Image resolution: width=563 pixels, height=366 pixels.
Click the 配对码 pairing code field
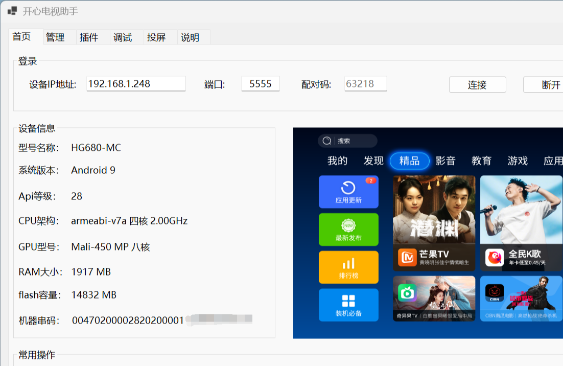366,84
